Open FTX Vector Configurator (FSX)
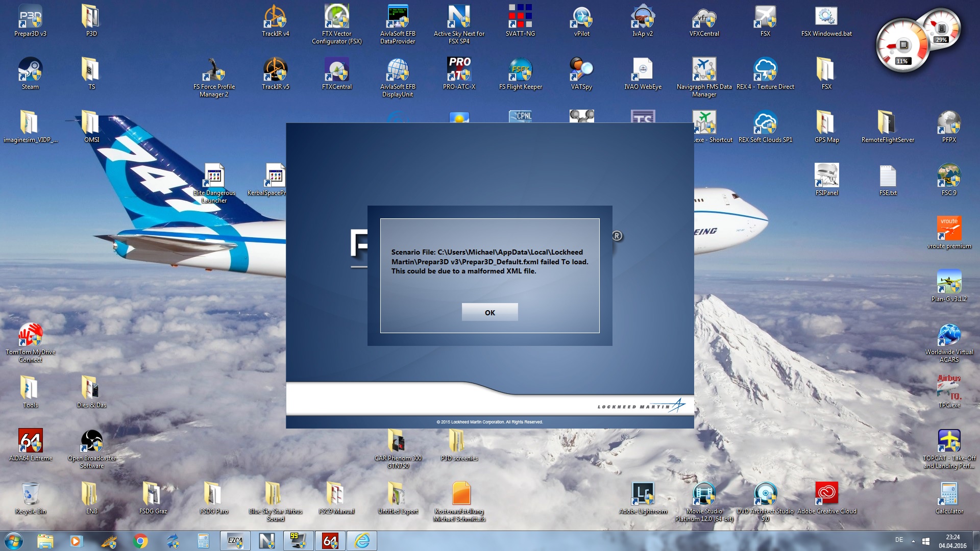Image resolution: width=980 pixels, height=551 pixels. 336,24
